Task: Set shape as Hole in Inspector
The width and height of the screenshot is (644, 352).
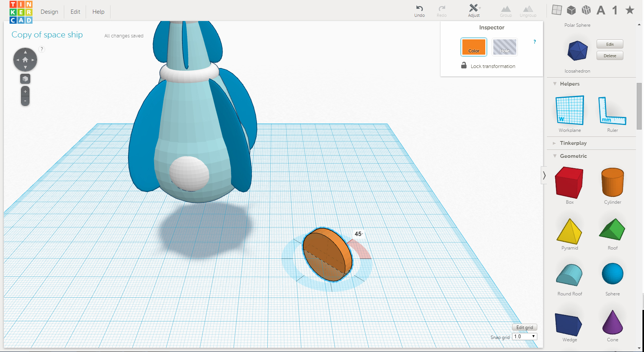Action: [x=505, y=47]
